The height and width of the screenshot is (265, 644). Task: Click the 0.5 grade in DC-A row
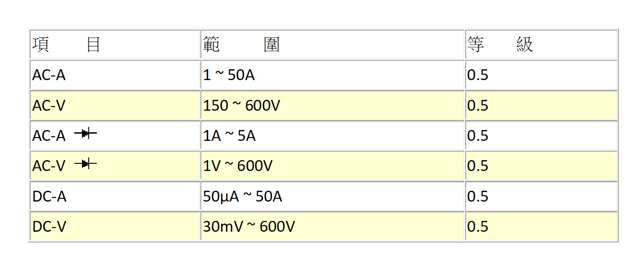(478, 197)
